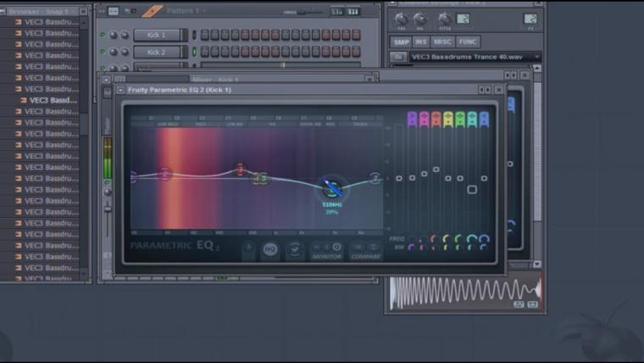Click the PAN knob in channel settings
The width and height of the screenshot is (644, 363).
coord(402,19)
